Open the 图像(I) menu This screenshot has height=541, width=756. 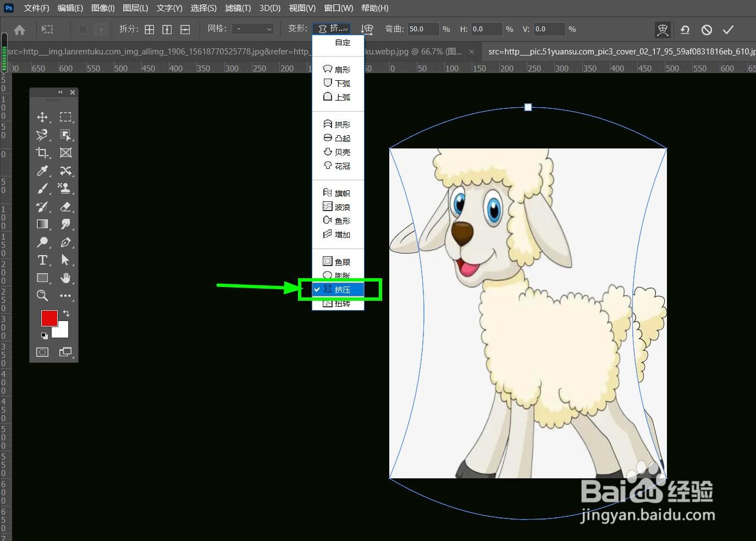tap(103, 8)
